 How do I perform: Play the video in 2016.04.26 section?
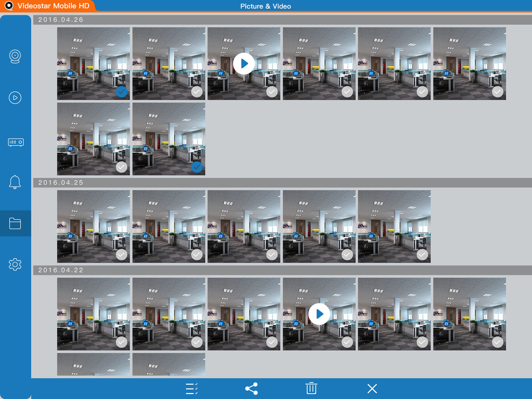[244, 64]
